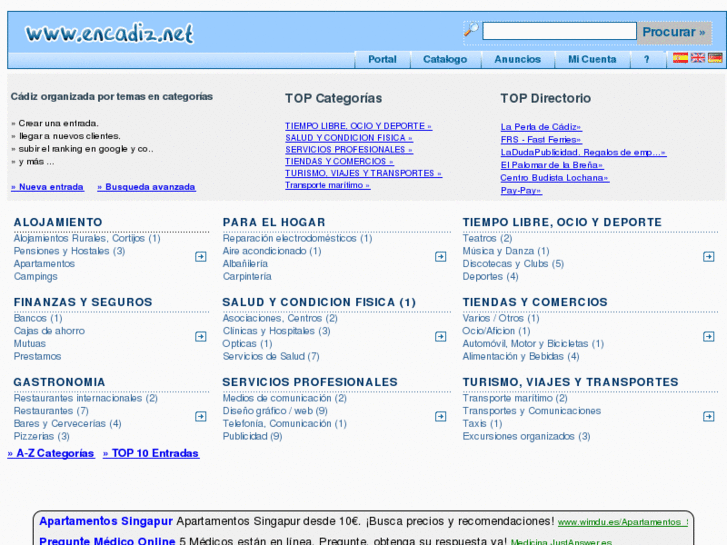The width and height of the screenshot is (727, 545).
Task: Open Salud y Condicion Fisica arrow icon
Action: (x=440, y=336)
